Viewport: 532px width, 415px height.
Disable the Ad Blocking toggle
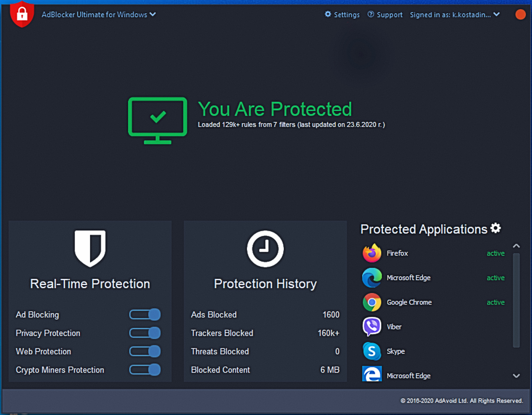(x=145, y=315)
